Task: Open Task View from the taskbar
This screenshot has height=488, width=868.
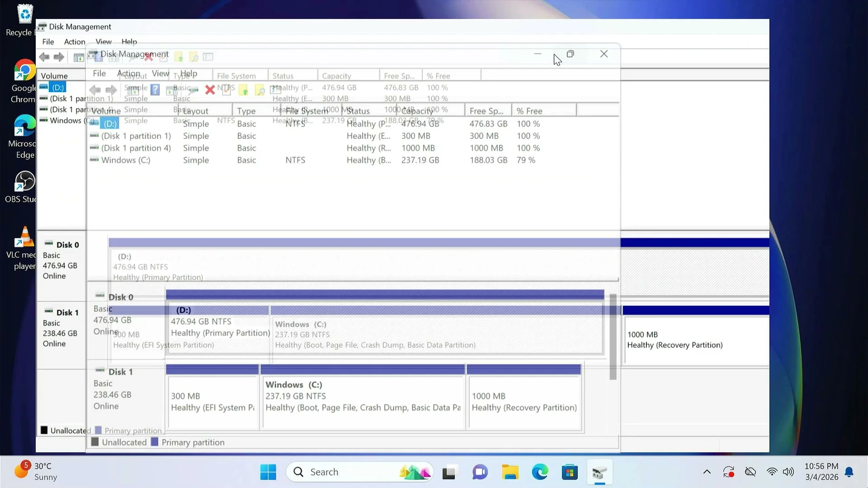Action: click(449, 472)
